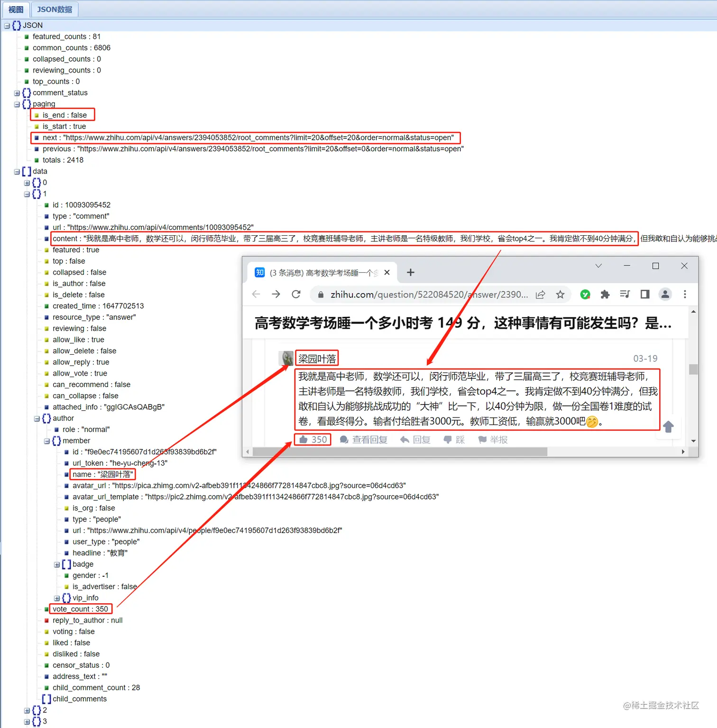Expand the comment_status node
Screen dimensions: 717x728
[x=17, y=93]
